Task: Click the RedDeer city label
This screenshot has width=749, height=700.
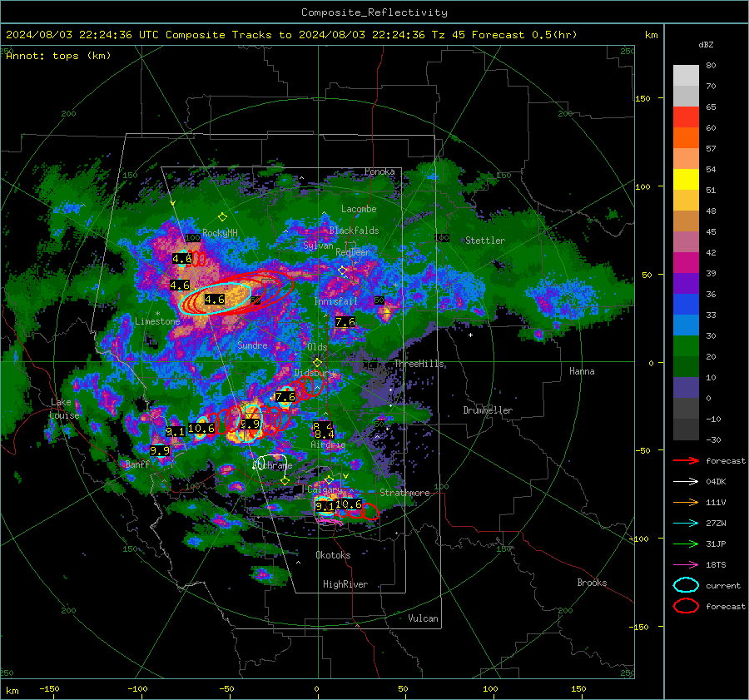Action: click(353, 252)
